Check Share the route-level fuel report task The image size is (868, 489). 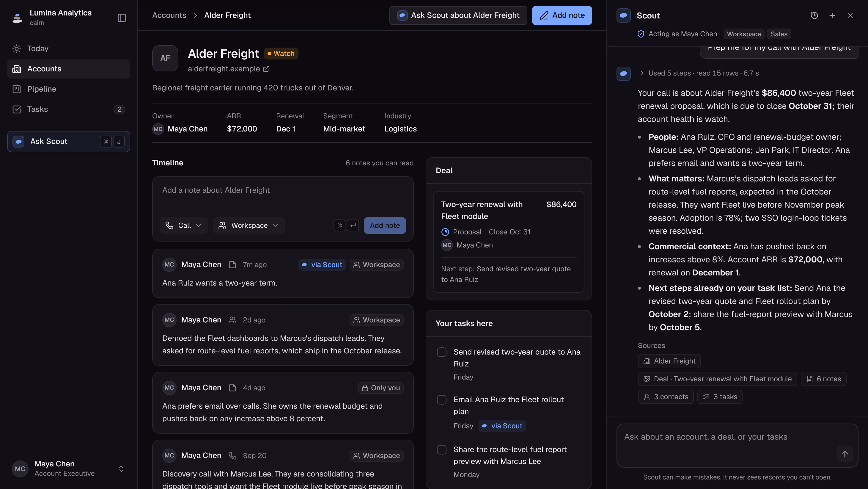(x=441, y=449)
